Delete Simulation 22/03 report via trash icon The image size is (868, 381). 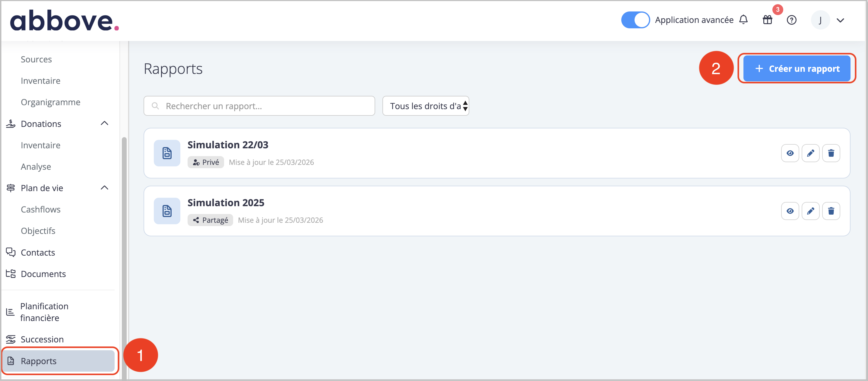[831, 153]
